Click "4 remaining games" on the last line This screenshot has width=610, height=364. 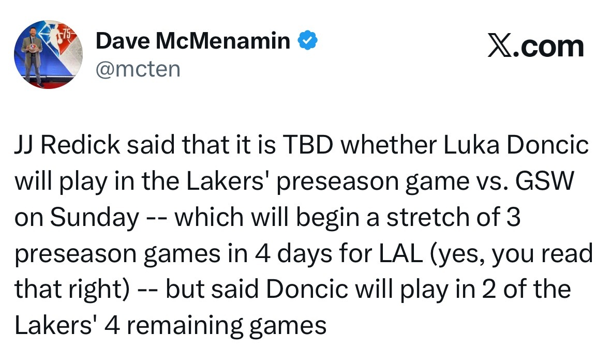click(216, 326)
